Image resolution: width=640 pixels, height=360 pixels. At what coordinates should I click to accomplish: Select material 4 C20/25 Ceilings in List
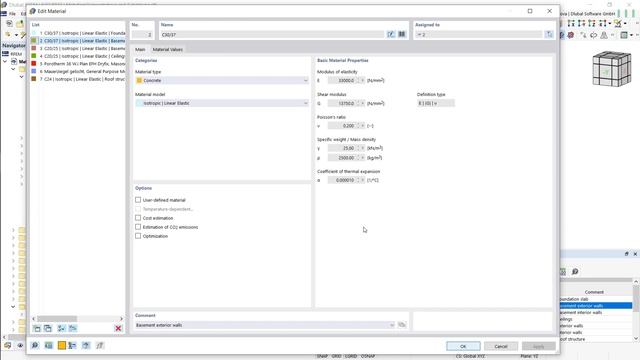(78, 56)
